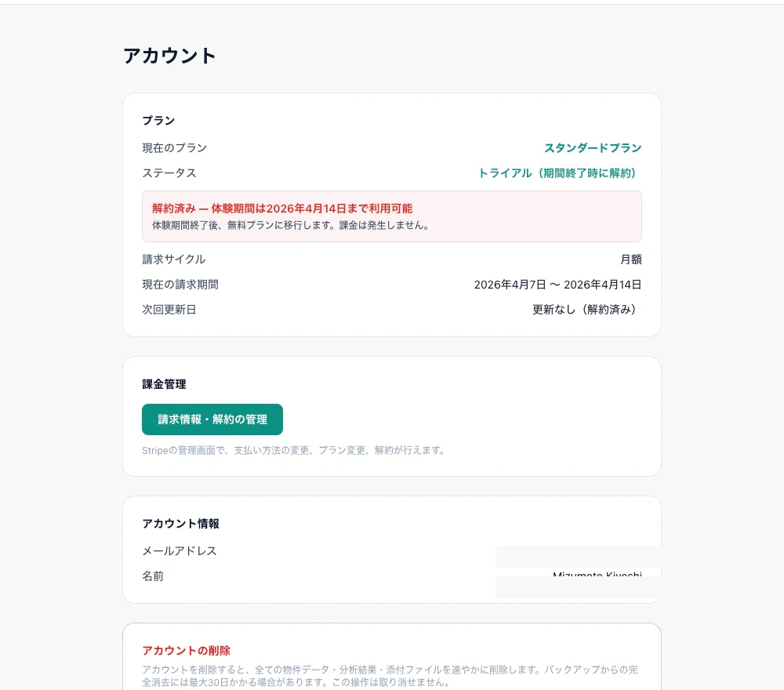Click the 課金管理 section heading

click(162, 384)
